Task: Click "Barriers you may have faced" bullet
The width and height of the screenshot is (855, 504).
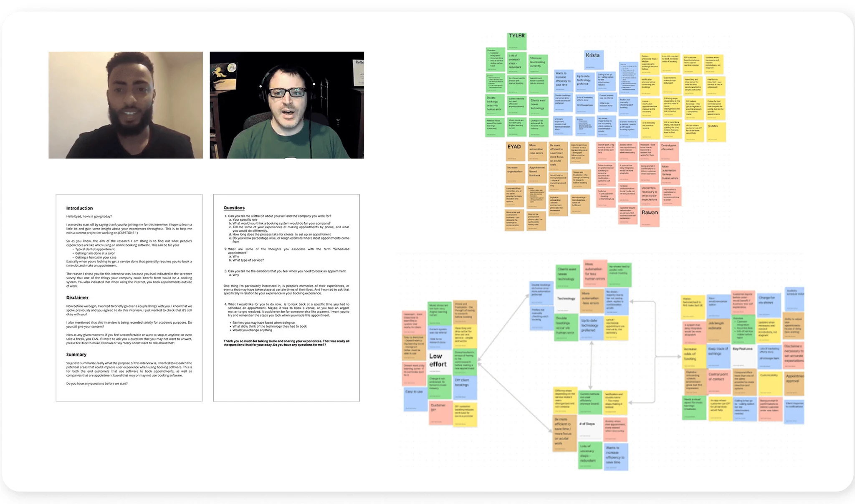Action: point(263,323)
